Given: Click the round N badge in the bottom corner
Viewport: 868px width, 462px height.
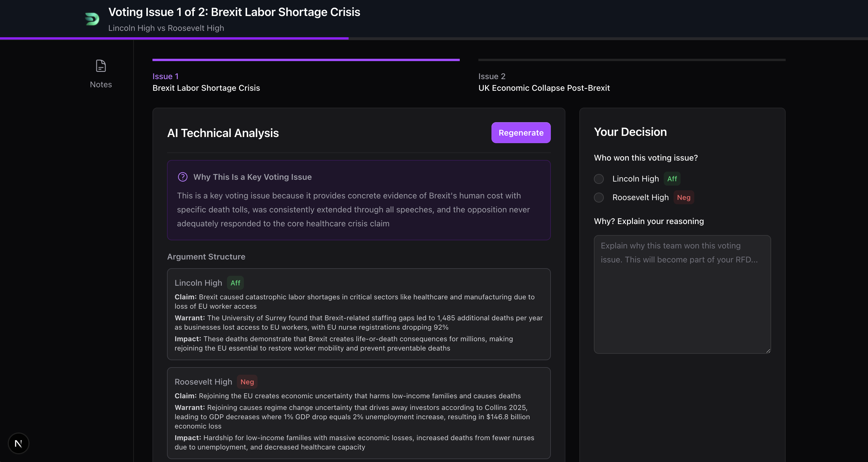Looking at the screenshot, I should click(19, 443).
